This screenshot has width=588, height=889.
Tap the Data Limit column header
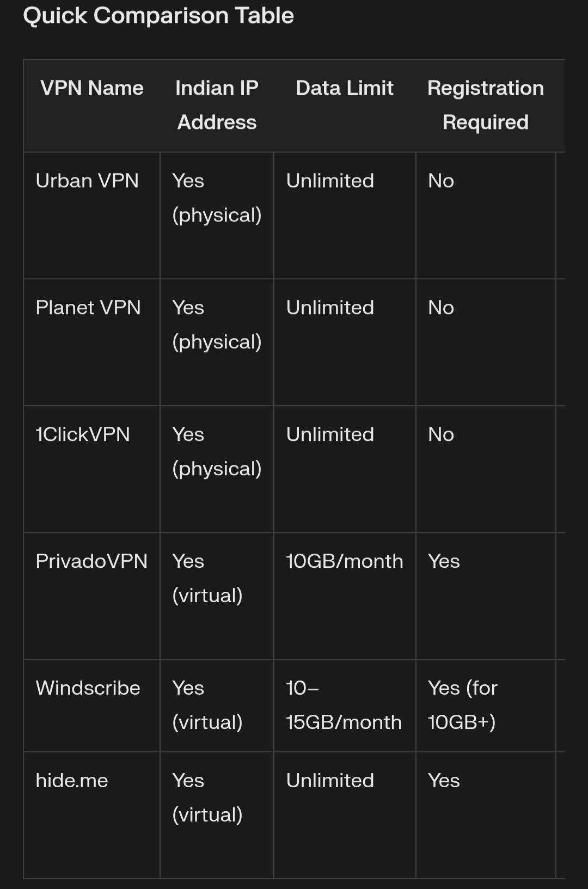pos(345,88)
